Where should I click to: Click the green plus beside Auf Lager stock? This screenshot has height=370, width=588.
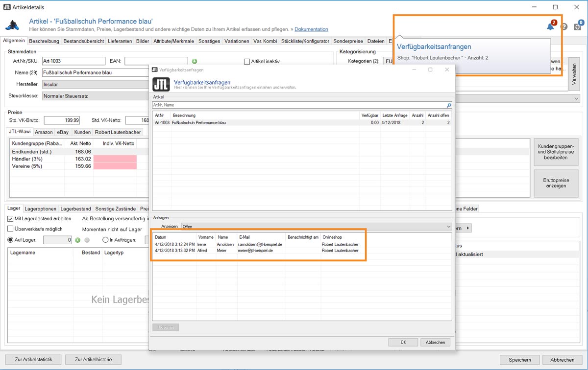tap(77, 240)
